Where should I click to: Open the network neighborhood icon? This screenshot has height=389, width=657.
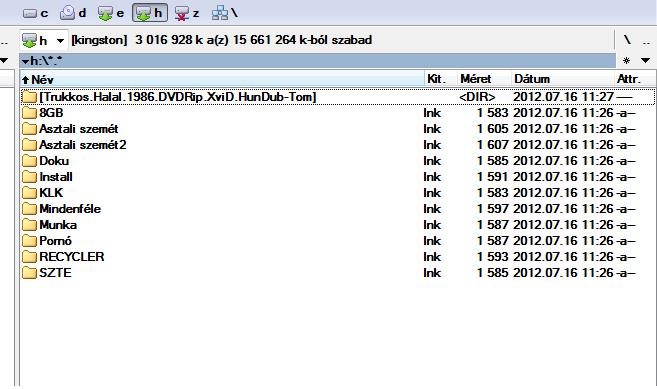tap(225, 13)
